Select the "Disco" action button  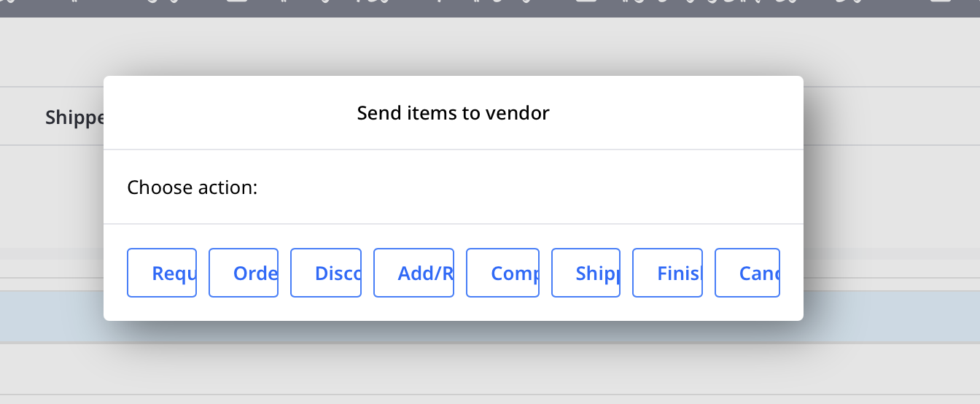326,273
